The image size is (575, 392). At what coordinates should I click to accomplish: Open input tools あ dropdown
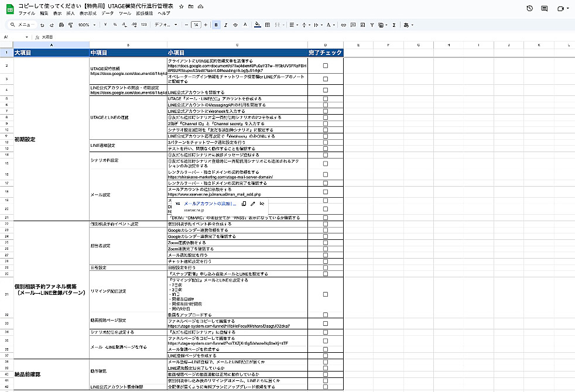pyautogui.click(x=408, y=25)
